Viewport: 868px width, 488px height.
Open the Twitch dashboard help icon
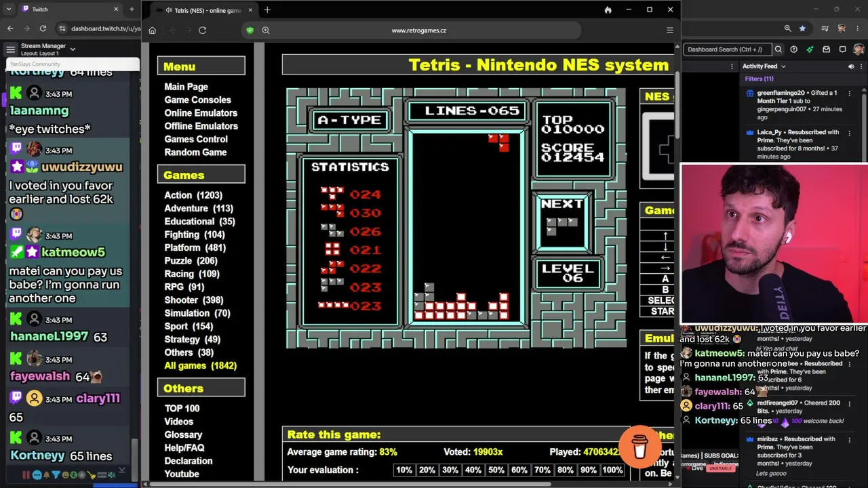tap(793, 49)
